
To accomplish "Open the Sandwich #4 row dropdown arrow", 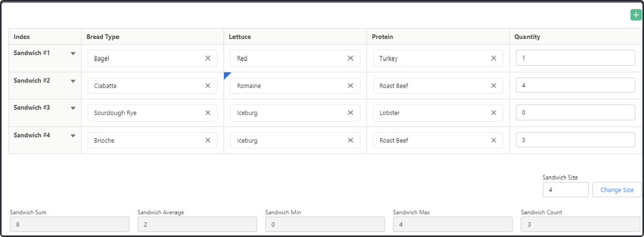I will (x=73, y=135).
